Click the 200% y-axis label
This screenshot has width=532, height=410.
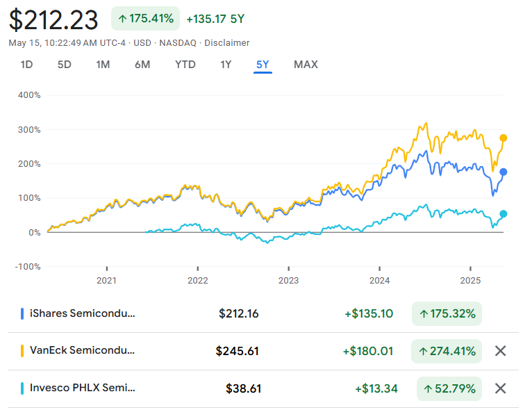pos(29,163)
